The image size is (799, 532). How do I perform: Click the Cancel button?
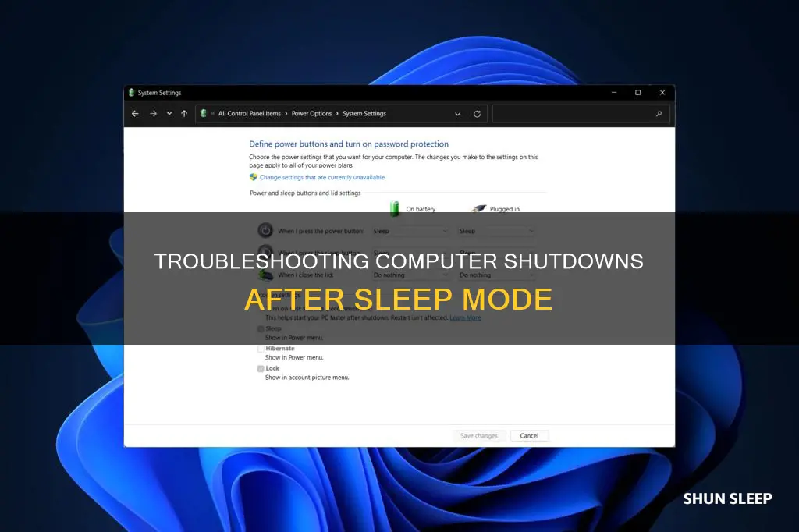click(530, 436)
